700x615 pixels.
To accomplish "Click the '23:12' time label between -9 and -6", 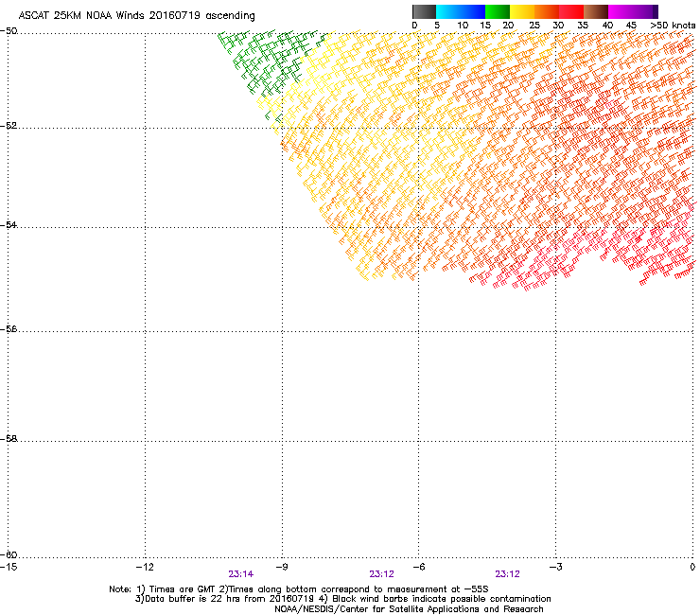I will click(382, 574).
